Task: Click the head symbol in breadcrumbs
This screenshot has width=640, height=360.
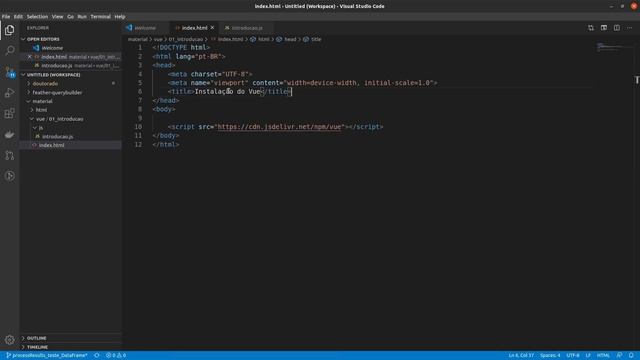Action: point(286,40)
